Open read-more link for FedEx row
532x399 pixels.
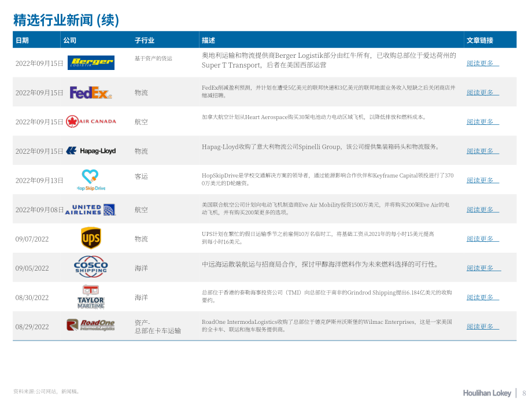coord(482,93)
